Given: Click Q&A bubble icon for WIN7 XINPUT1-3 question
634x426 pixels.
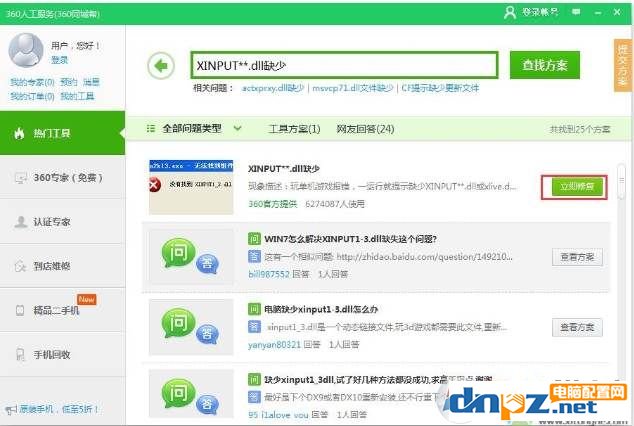Looking at the screenshot, I should (190, 257).
